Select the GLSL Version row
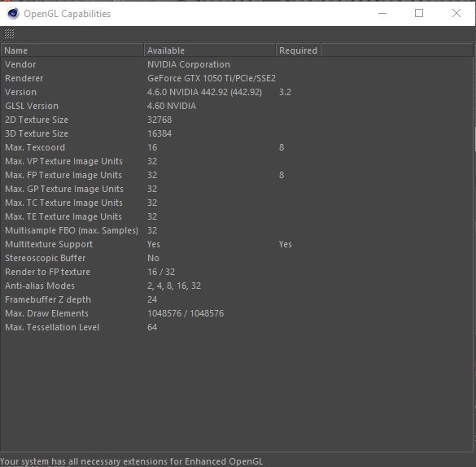 pyautogui.click(x=237, y=106)
